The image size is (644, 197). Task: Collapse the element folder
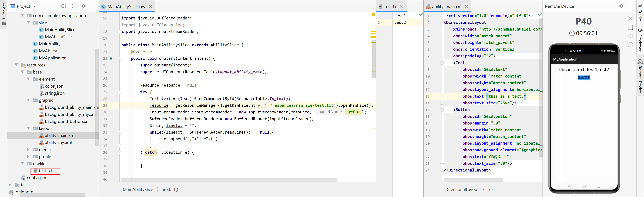[28, 79]
